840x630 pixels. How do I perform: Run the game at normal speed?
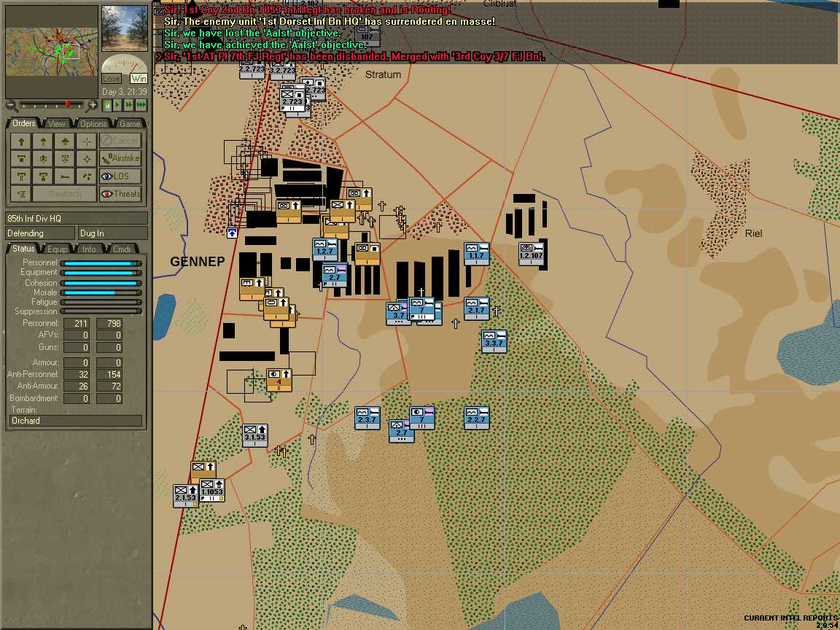click(x=117, y=105)
